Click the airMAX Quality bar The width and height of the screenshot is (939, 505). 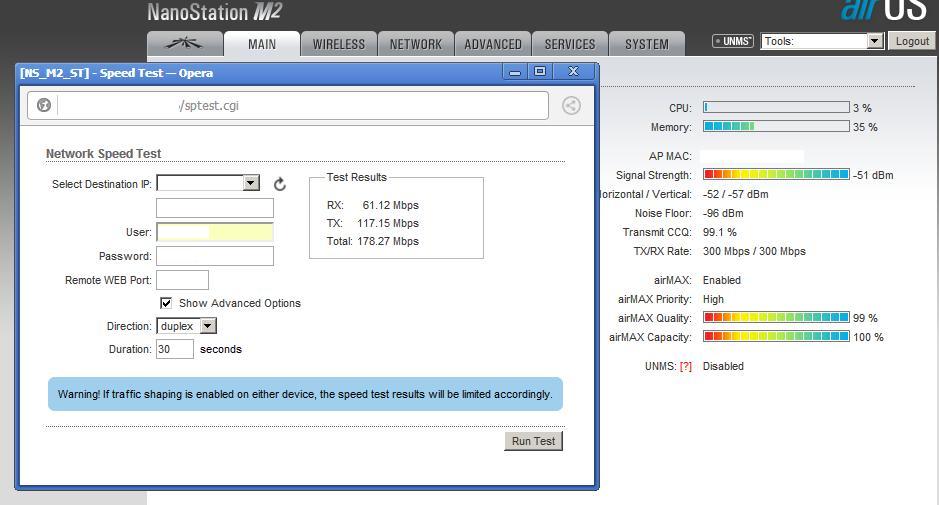(x=776, y=317)
